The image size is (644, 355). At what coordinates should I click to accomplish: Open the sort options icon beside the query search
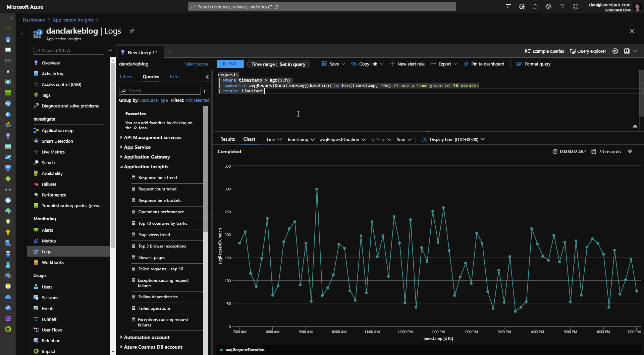(x=206, y=91)
